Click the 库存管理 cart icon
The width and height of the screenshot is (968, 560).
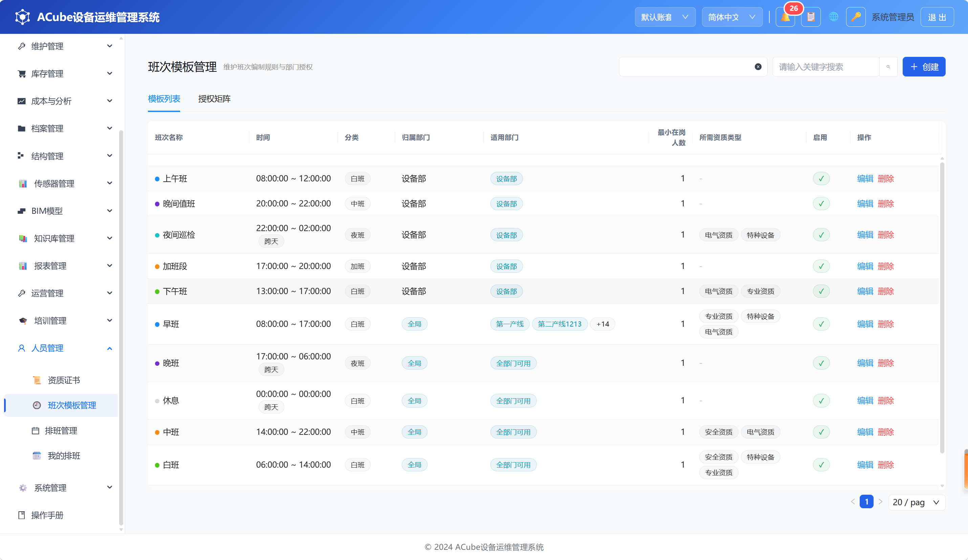22,74
